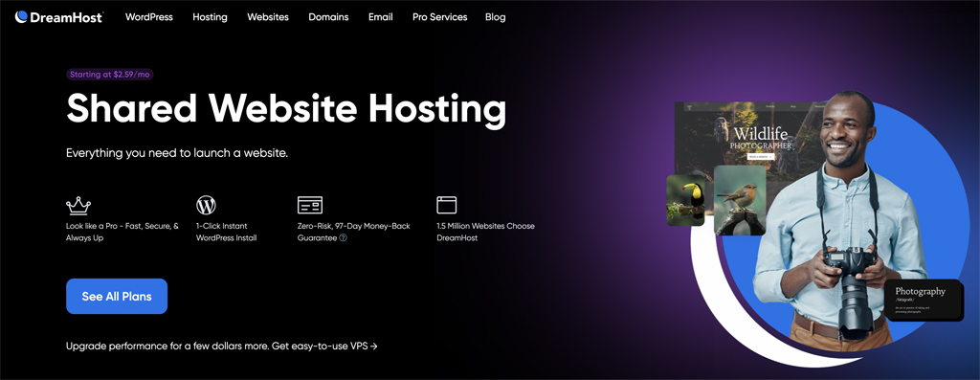Open the Pro Services menu
980x380 pixels.
tap(440, 17)
